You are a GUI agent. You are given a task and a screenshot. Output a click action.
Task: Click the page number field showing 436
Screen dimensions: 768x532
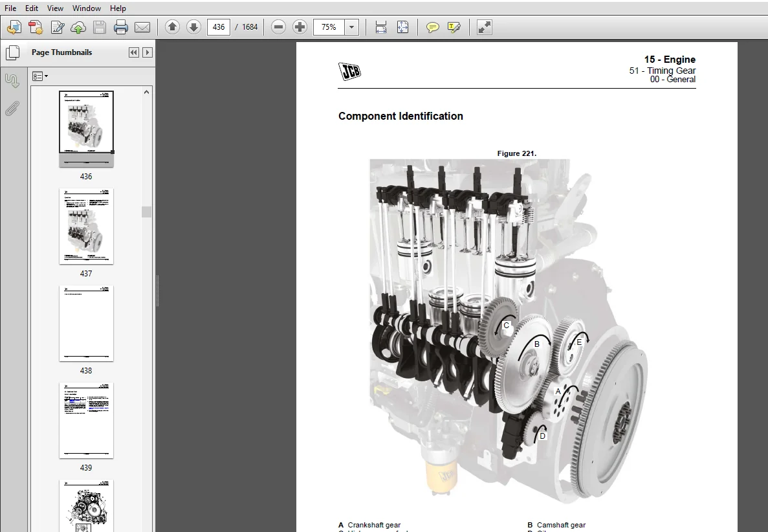click(219, 27)
